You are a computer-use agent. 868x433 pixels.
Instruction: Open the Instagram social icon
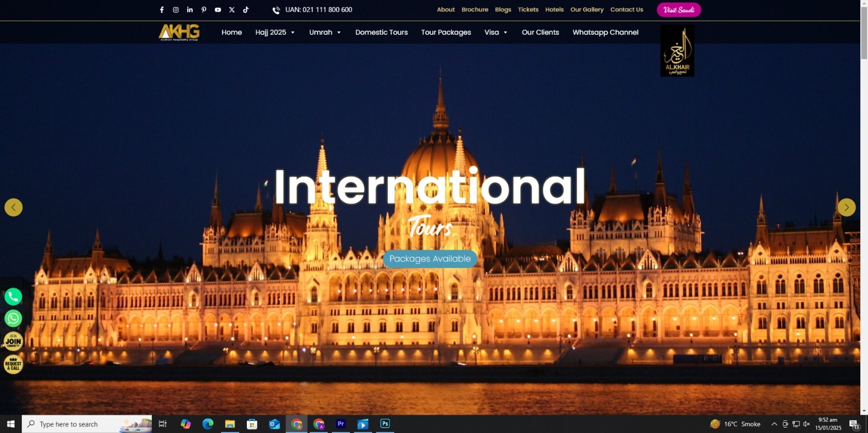tap(176, 10)
